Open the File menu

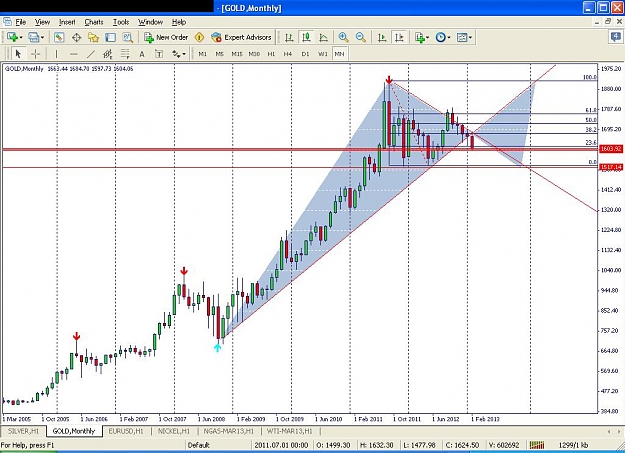(20, 22)
